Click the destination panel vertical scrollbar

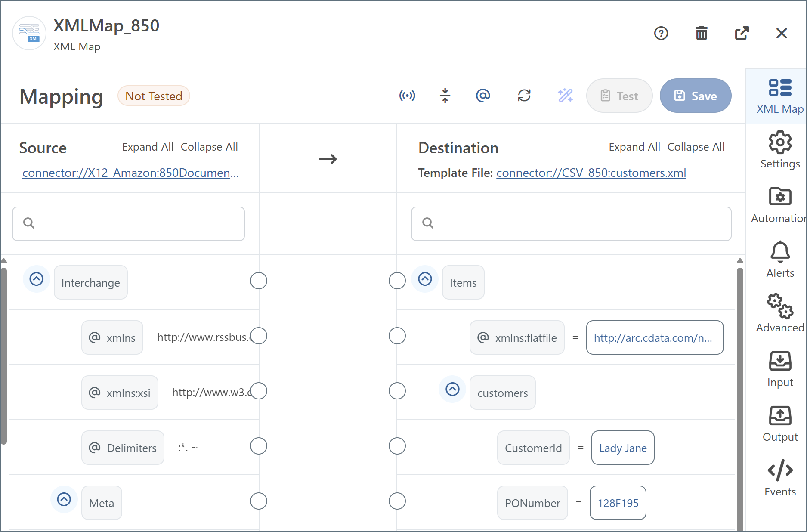739,387
